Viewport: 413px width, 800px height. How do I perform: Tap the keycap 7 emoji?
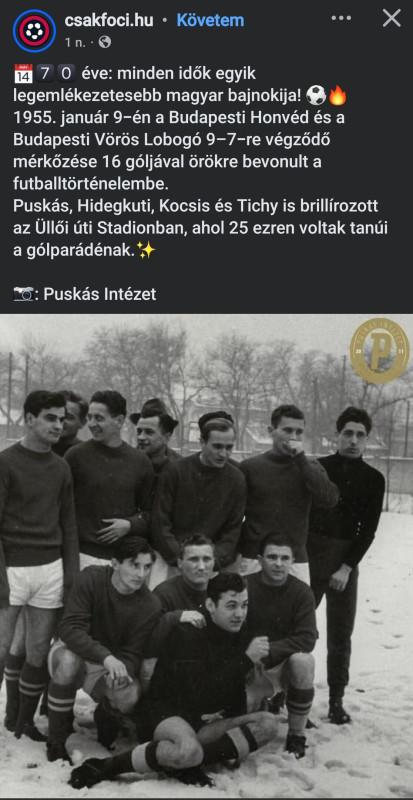(45, 73)
